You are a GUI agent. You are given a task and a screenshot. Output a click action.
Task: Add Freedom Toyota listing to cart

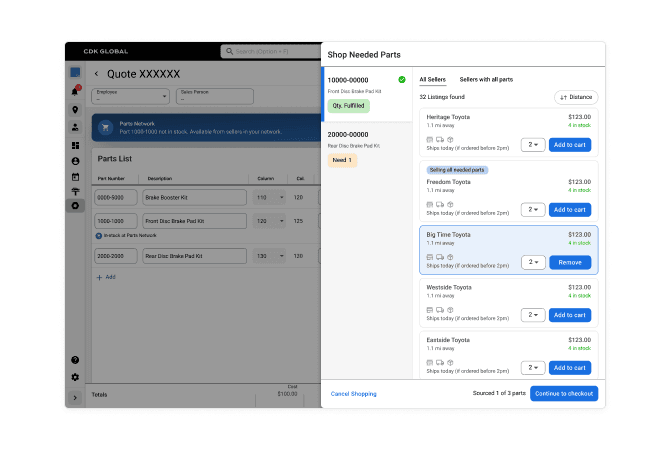570,209
